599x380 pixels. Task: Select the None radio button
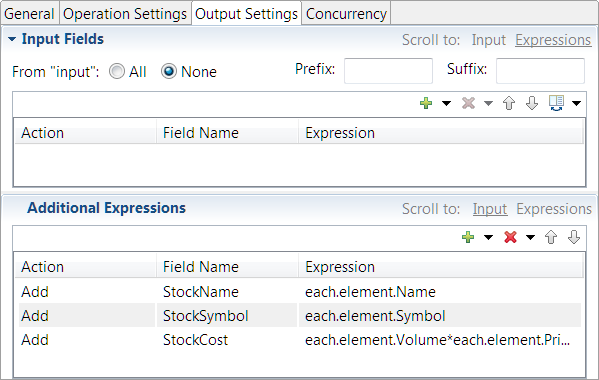pyautogui.click(x=169, y=71)
